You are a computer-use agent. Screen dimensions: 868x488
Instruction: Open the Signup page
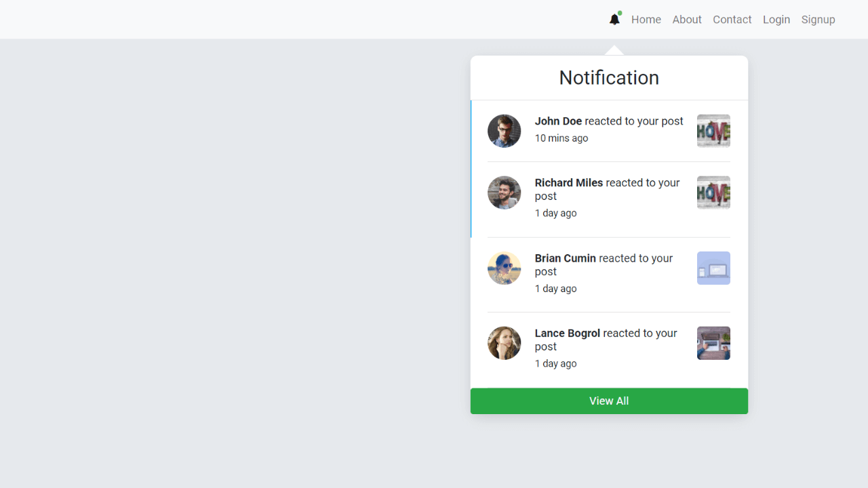[818, 20]
